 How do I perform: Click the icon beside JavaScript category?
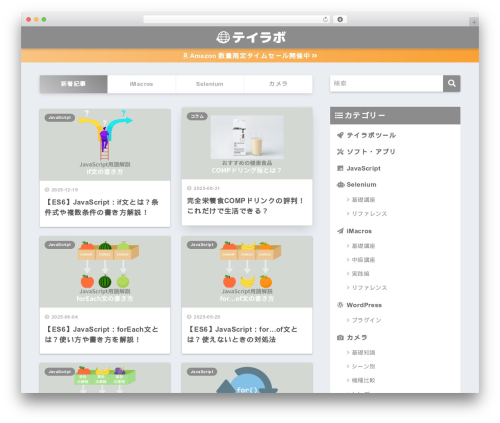tap(340, 168)
